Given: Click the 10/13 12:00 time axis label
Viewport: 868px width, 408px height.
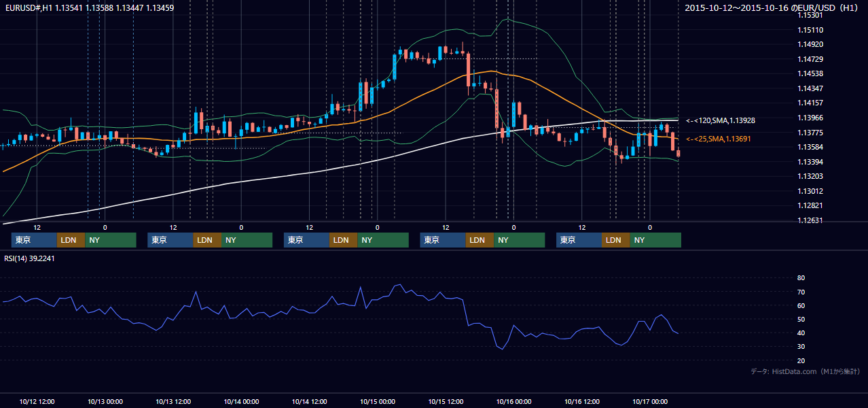Looking at the screenshot, I should point(173,401).
